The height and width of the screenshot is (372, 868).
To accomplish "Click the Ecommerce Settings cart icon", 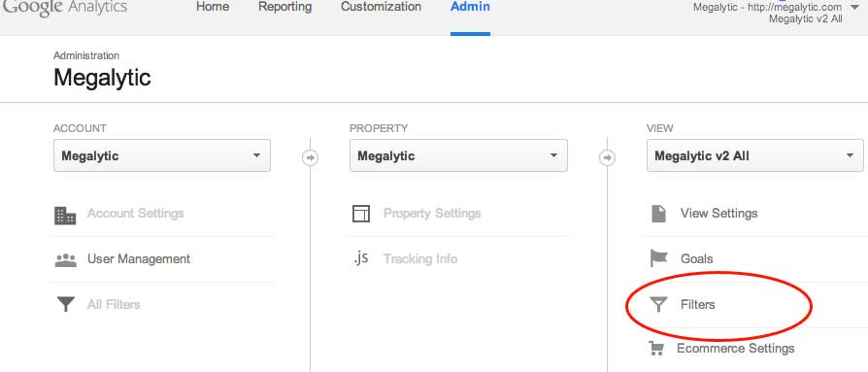I will pos(656,348).
